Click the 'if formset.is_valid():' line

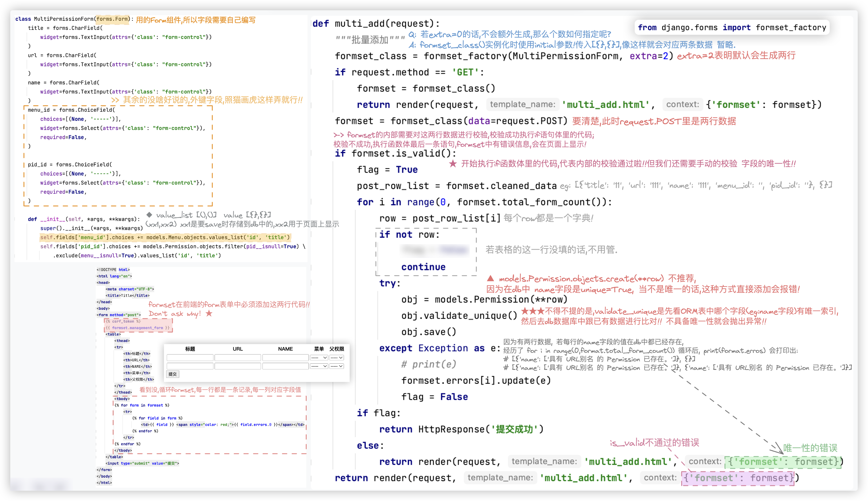tap(395, 154)
